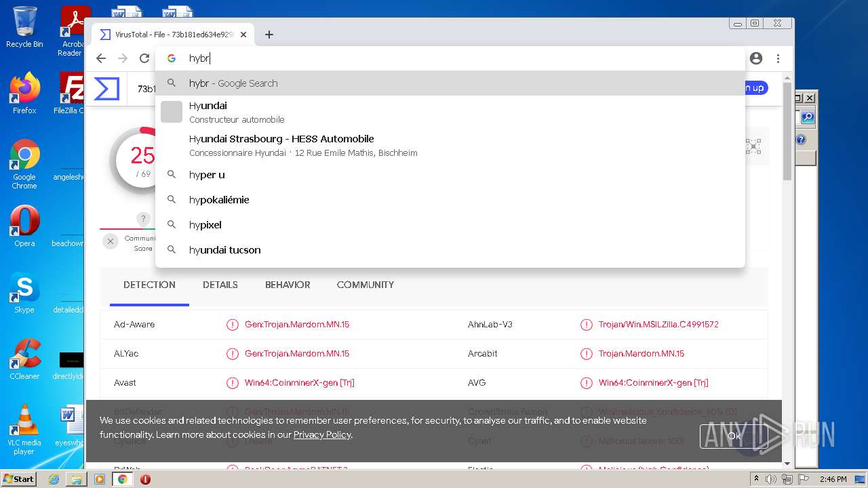Switch to the DETECTION tab
The width and height of the screenshot is (868, 488).
click(x=149, y=285)
